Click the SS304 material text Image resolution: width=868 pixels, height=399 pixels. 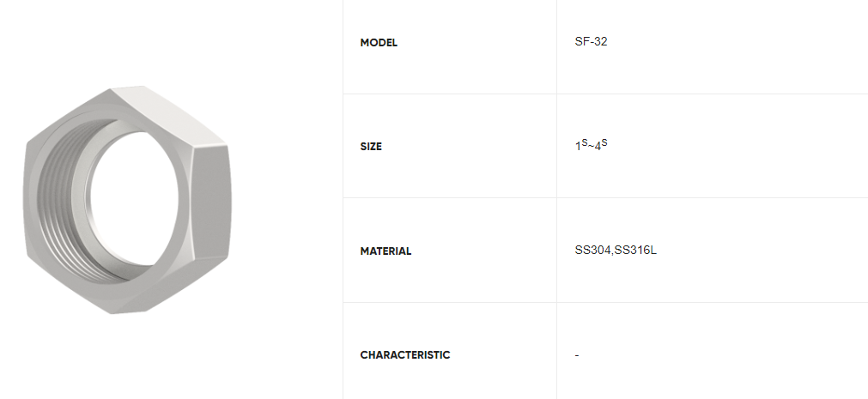click(593, 251)
